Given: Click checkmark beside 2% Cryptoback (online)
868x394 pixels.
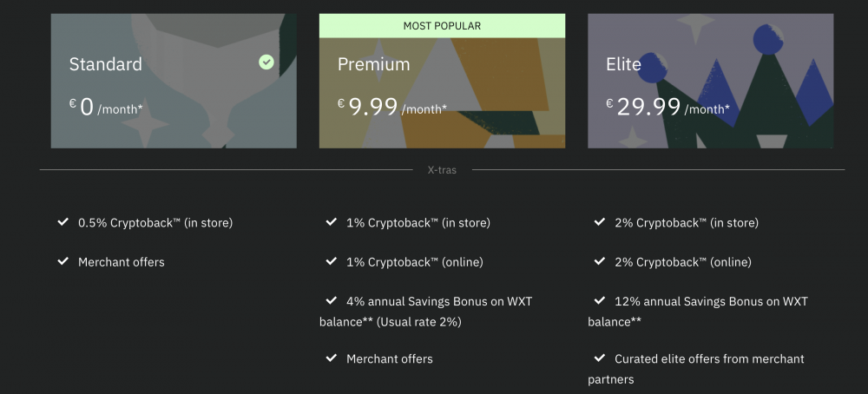Looking at the screenshot, I should tap(599, 261).
